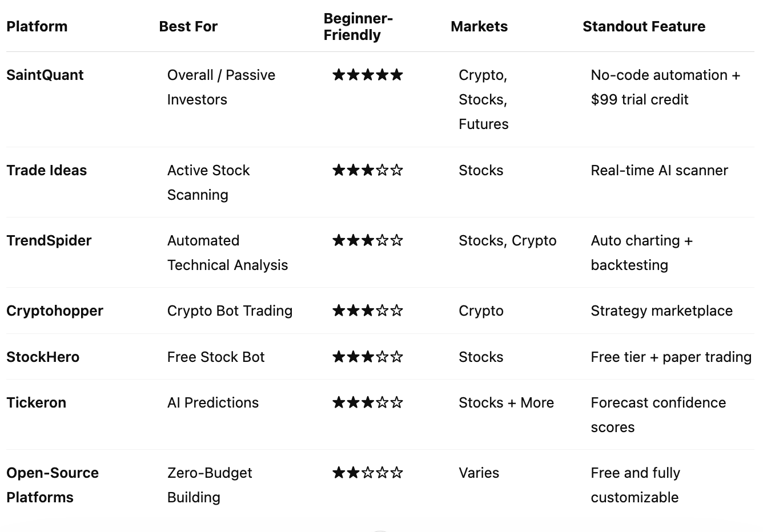Click Tickeron's star rating
763x532 pixels.
[x=368, y=402]
